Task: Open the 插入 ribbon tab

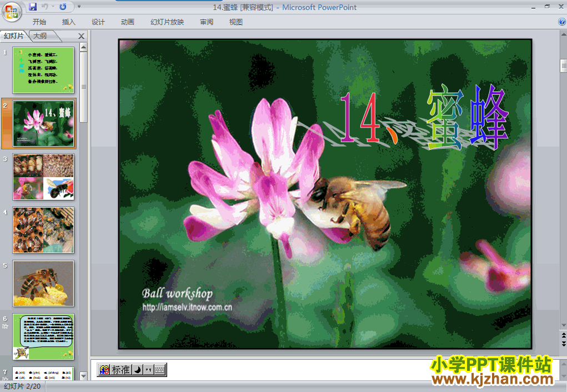Action: click(69, 22)
